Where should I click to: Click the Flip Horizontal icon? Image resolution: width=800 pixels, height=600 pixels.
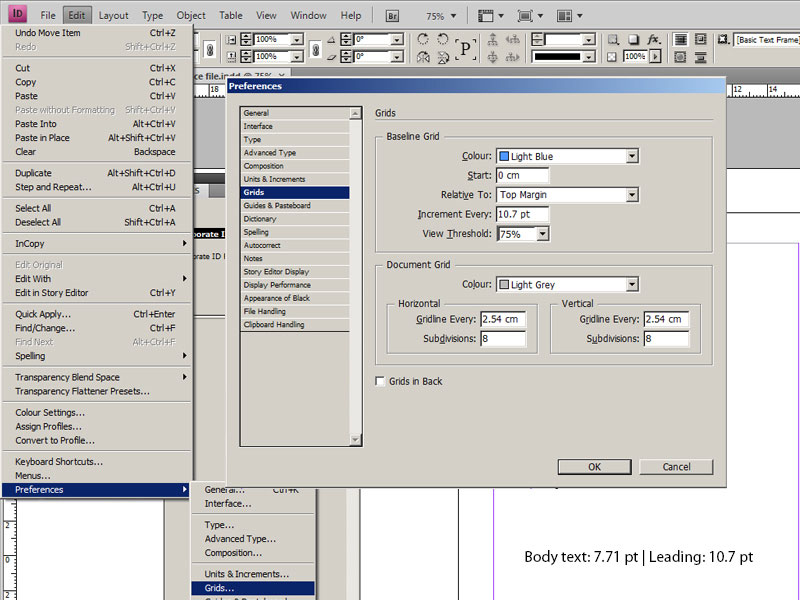(423, 57)
